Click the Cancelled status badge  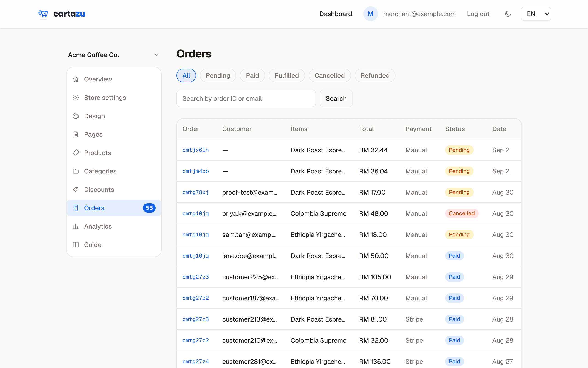462,213
